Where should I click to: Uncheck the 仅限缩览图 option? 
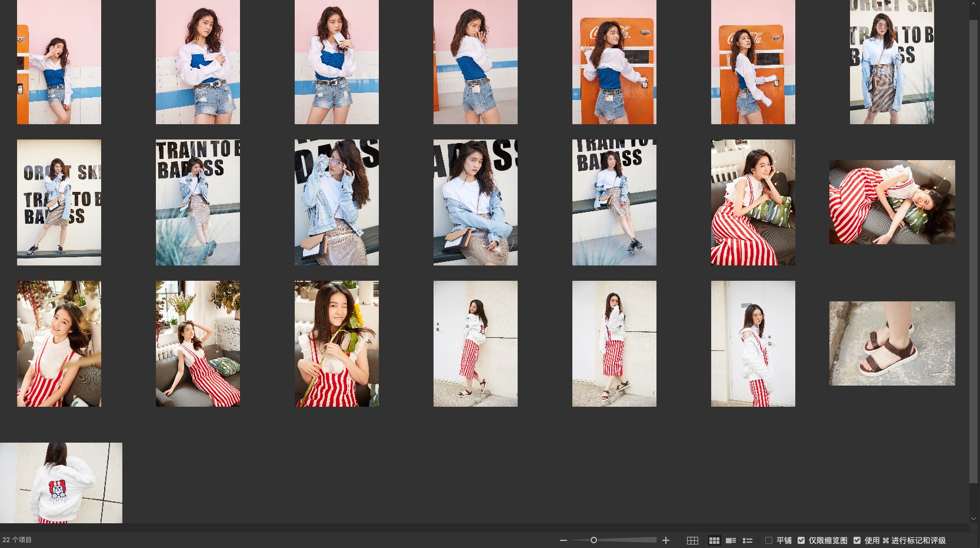pyautogui.click(x=801, y=540)
